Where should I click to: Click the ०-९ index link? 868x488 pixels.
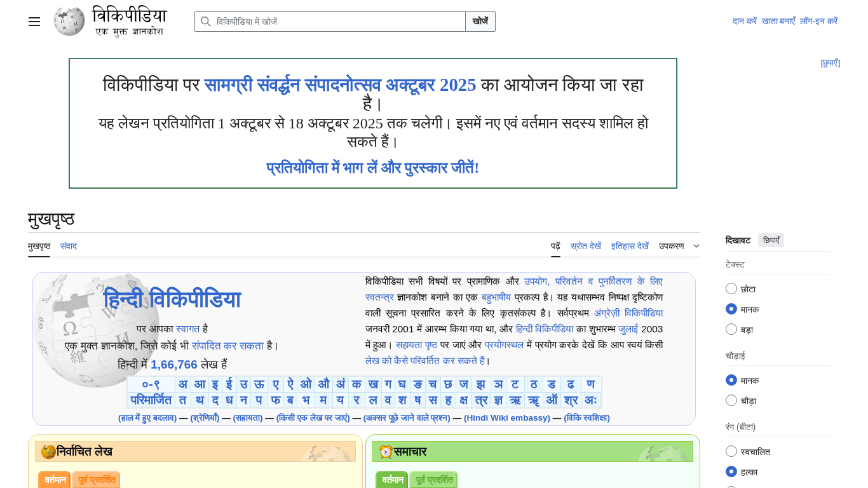click(x=151, y=384)
